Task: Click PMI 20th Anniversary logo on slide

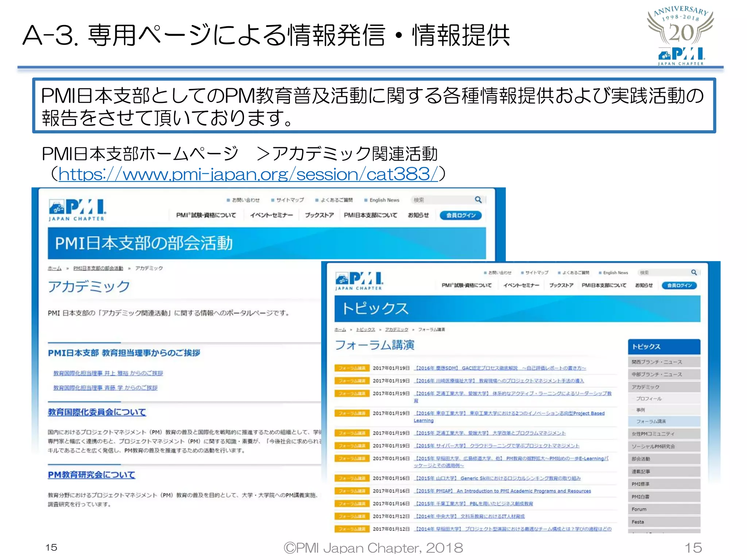Action: point(681,36)
